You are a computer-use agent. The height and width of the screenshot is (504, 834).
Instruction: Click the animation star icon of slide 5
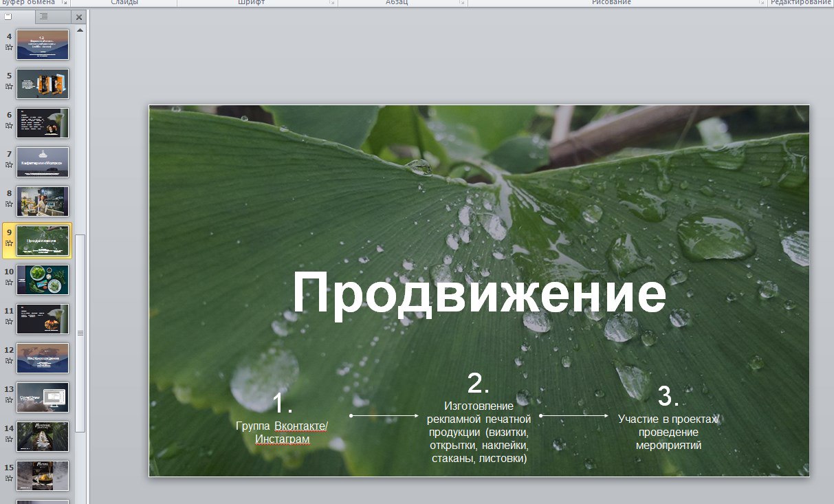[x=9, y=87]
